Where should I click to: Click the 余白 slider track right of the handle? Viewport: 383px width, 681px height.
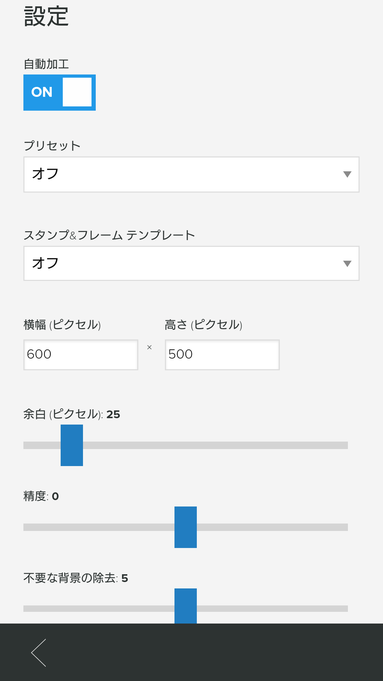point(215,445)
